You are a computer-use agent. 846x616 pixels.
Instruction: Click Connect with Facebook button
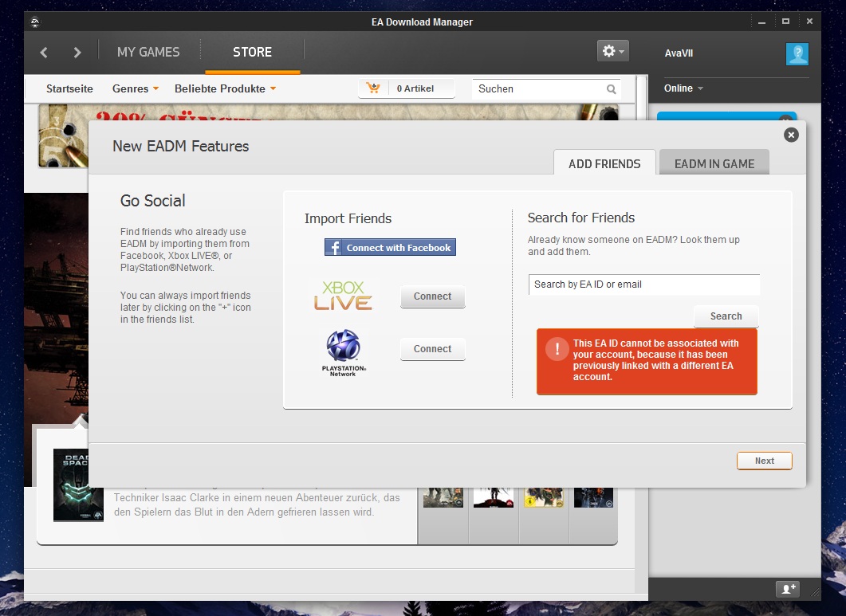390,248
